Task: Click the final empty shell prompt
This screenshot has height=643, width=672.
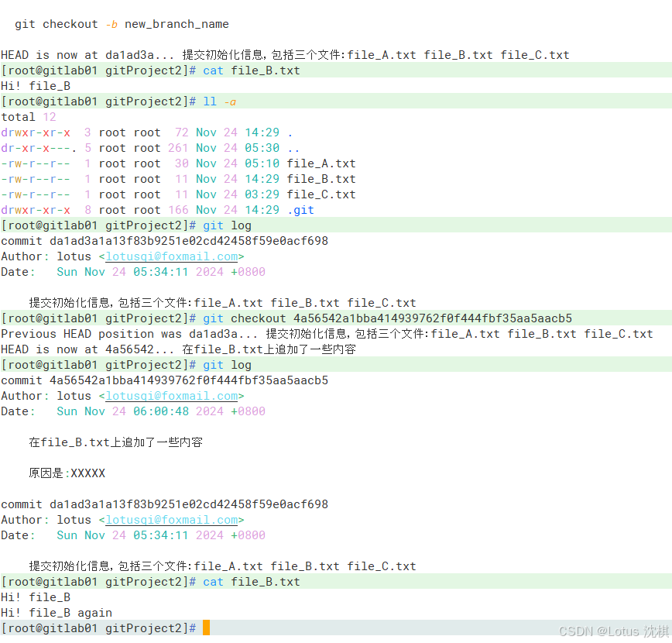Action: coord(98,628)
